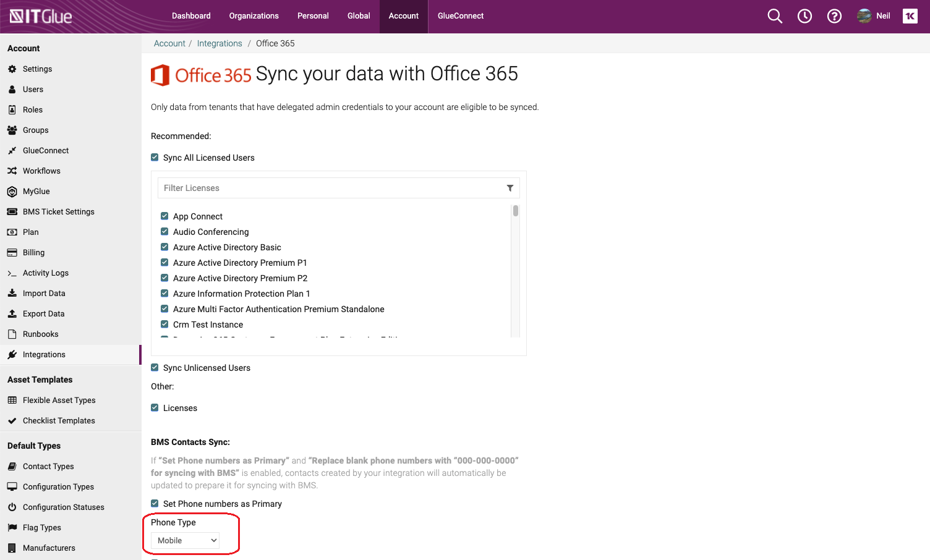Click the Users person icon

pyautogui.click(x=12, y=90)
